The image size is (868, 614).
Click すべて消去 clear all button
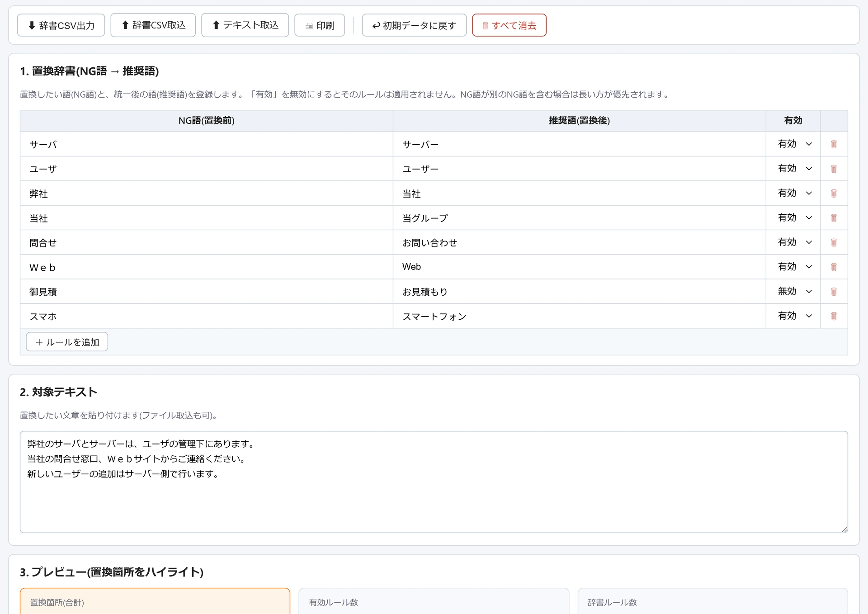click(x=509, y=25)
